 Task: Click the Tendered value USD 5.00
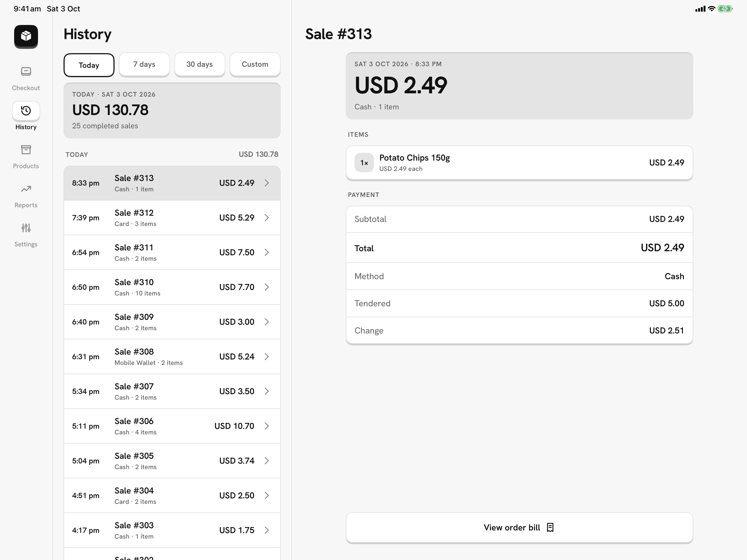(x=667, y=303)
